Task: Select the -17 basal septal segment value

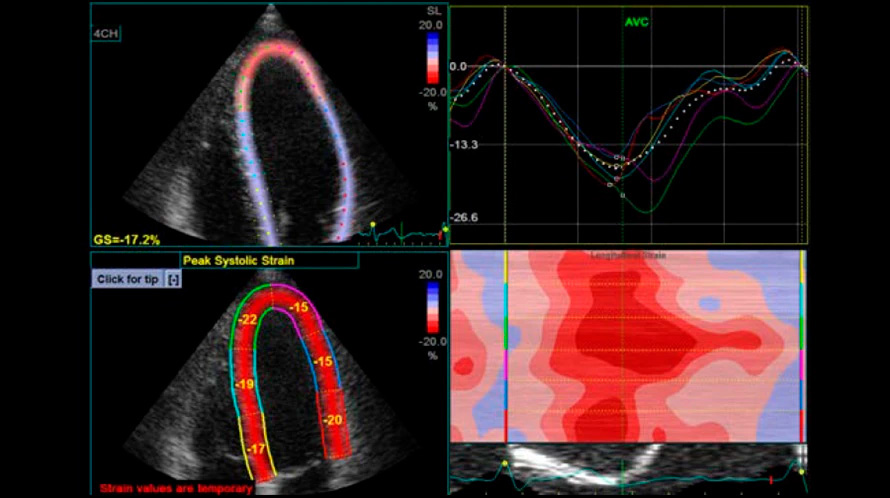Action: tap(255, 448)
